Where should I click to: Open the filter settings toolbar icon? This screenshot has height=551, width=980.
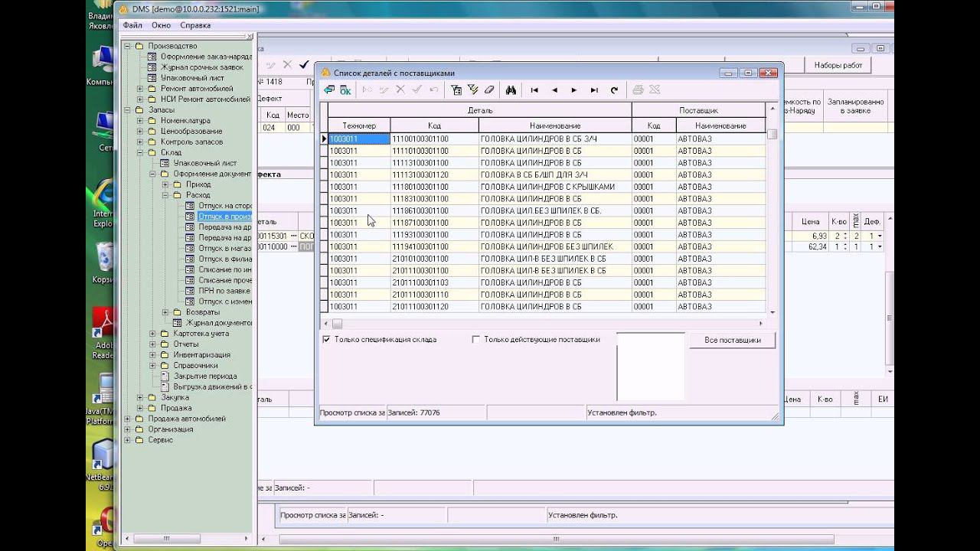pyautogui.click(x=456, y=90)
